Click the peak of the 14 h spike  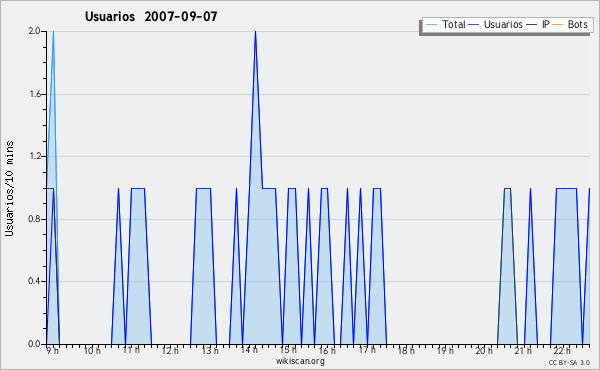tap(255, 32)
